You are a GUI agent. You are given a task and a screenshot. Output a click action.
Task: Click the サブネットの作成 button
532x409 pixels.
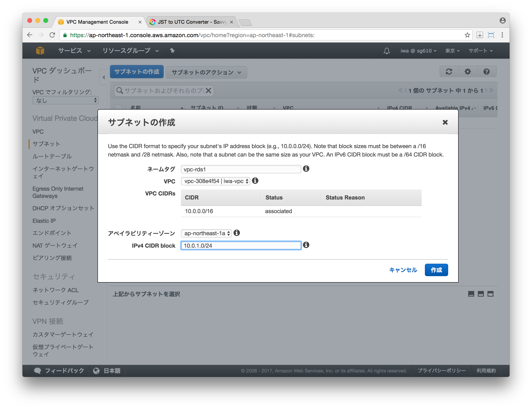[x=137, y=72]
